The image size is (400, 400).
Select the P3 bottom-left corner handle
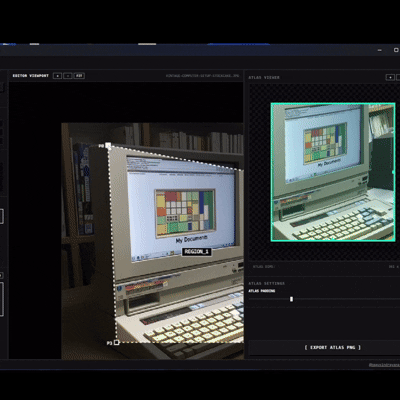pyautogui.click(x=116, y=342)
